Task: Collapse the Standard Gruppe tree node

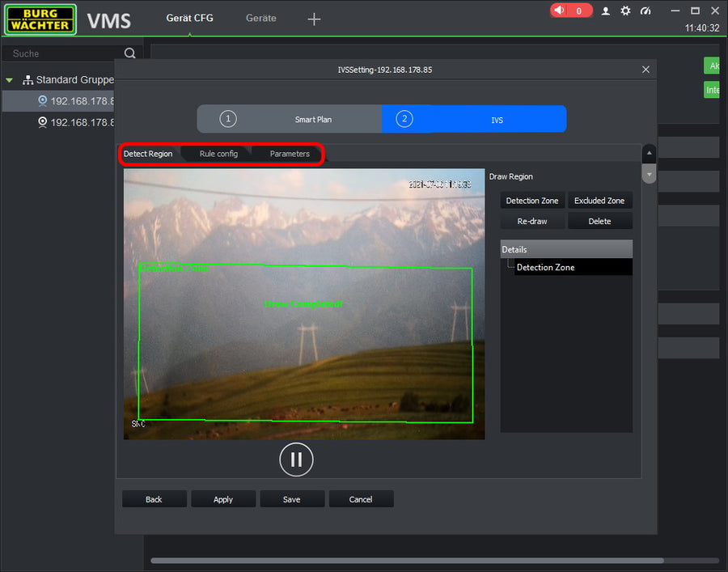Action: coord(10,80)
